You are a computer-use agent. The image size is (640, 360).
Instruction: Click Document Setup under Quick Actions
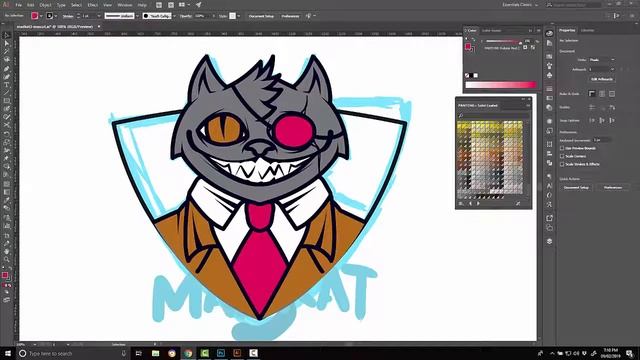click(576, 187)
